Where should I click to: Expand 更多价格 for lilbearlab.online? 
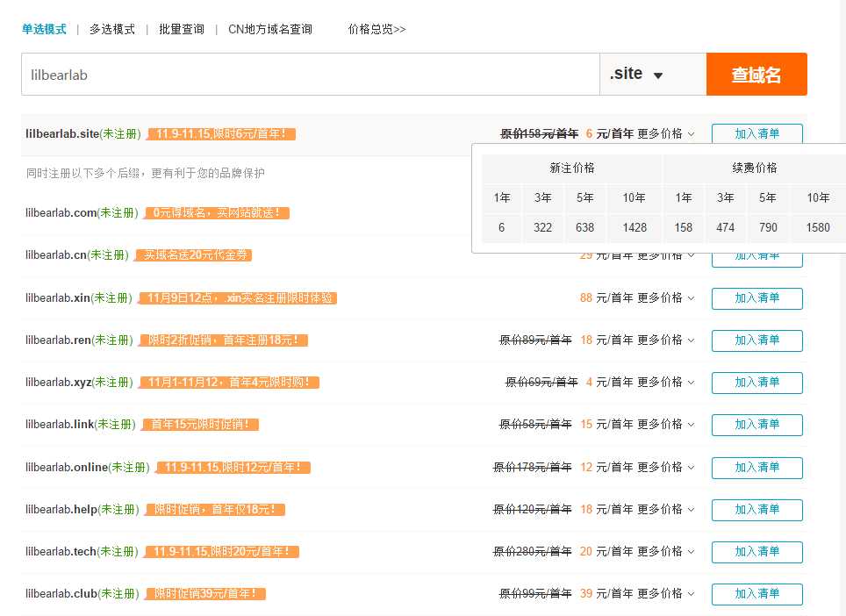(x=665, y=467)
